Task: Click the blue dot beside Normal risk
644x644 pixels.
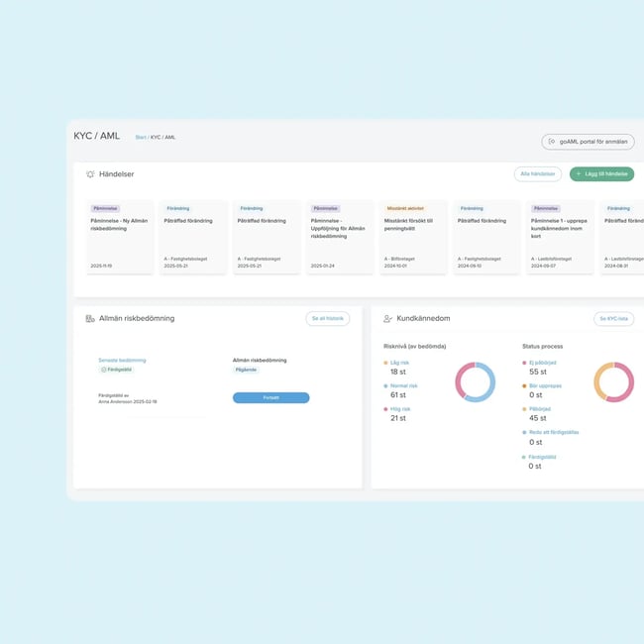Action: [385, 386]
